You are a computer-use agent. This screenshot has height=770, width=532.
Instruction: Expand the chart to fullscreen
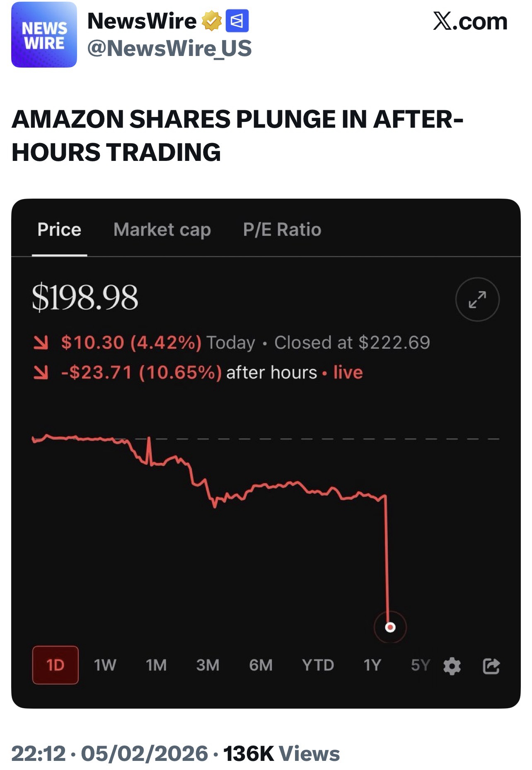(477, 299)
